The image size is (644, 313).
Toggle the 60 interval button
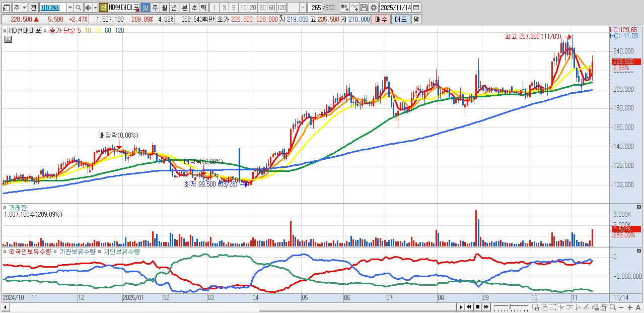pyautogui.click(x=272, y=8)
